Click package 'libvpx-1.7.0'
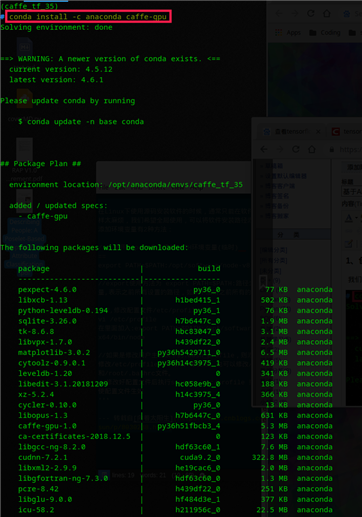362x517 pixels. (45, 342)
